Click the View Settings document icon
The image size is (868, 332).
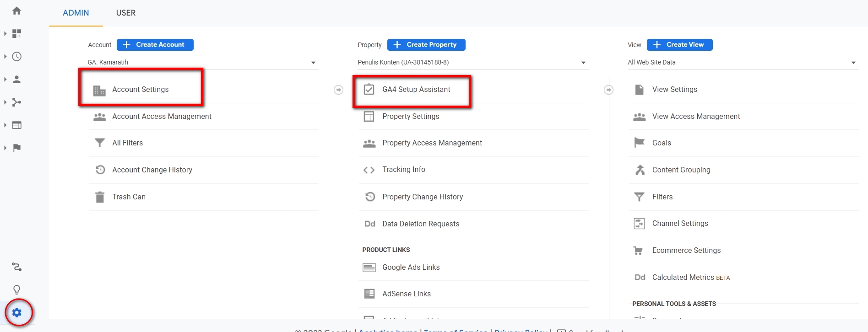(x=640, y=89)
